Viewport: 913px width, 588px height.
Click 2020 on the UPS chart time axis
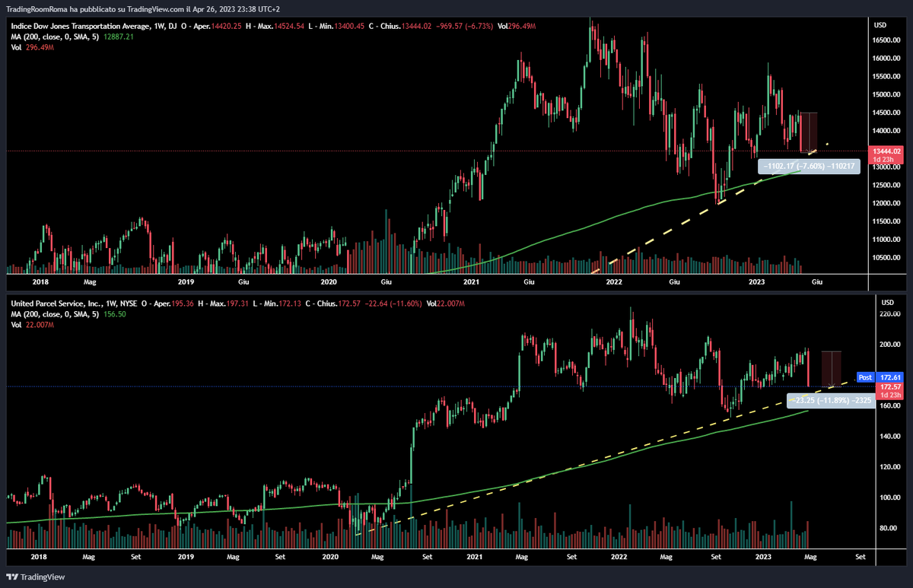click(x=329, y=557)
